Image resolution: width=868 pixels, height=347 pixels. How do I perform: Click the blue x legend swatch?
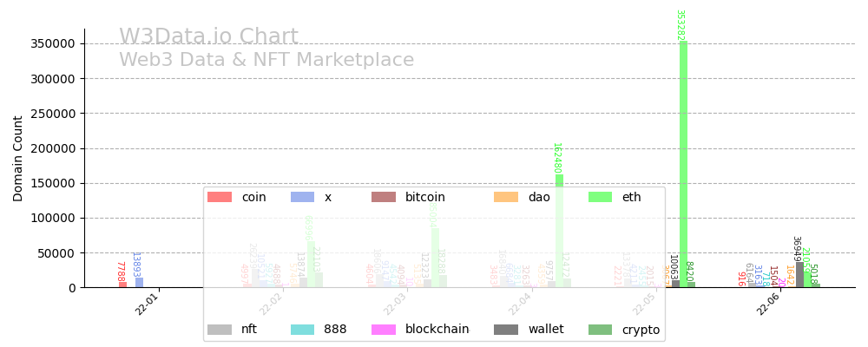tap(303, 197)
